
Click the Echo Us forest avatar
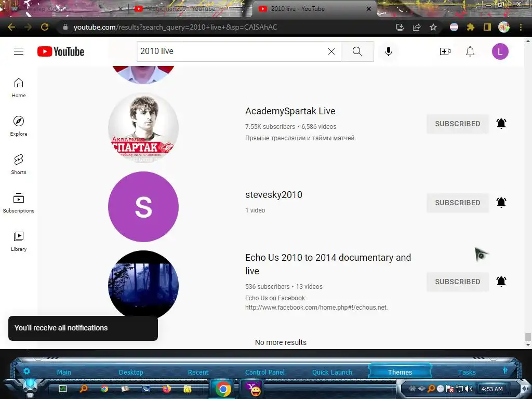click(x=143, y=285)
